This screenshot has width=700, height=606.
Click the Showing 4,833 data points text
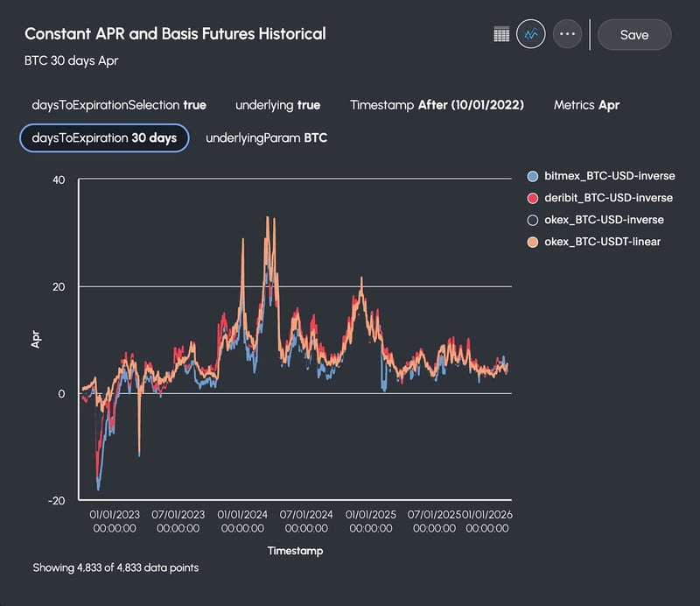point(114,567)
